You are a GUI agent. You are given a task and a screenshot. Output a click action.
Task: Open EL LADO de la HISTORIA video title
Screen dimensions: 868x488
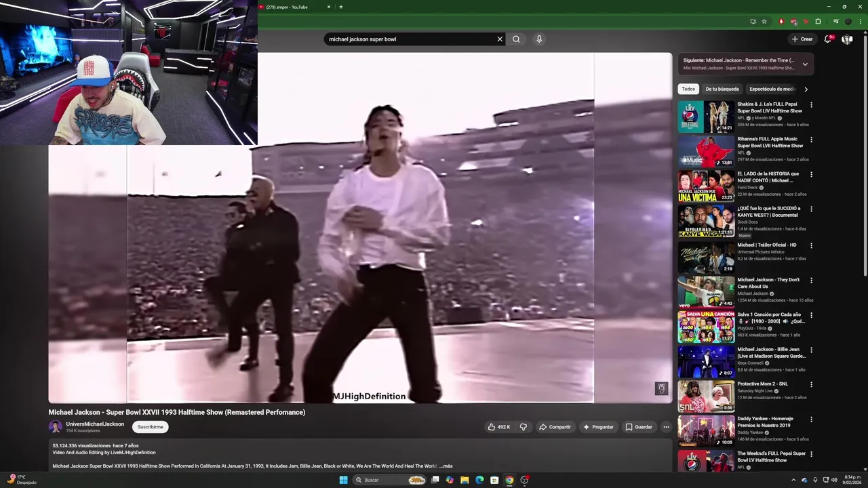[x=768, y=177]
